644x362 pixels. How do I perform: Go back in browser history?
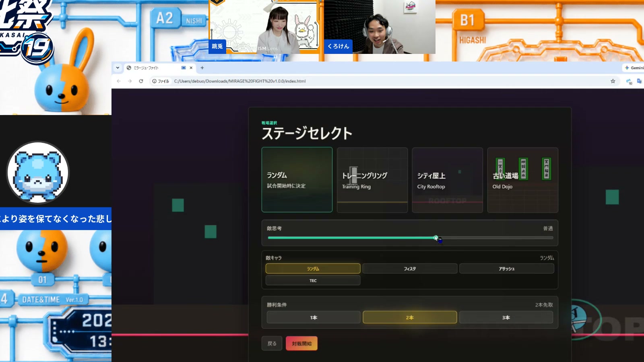coord(119,81)
